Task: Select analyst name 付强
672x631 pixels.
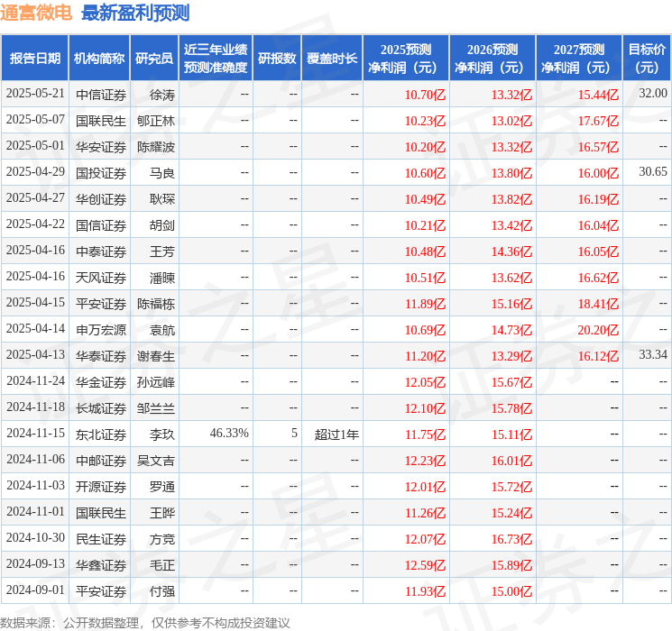Action: 162,591
